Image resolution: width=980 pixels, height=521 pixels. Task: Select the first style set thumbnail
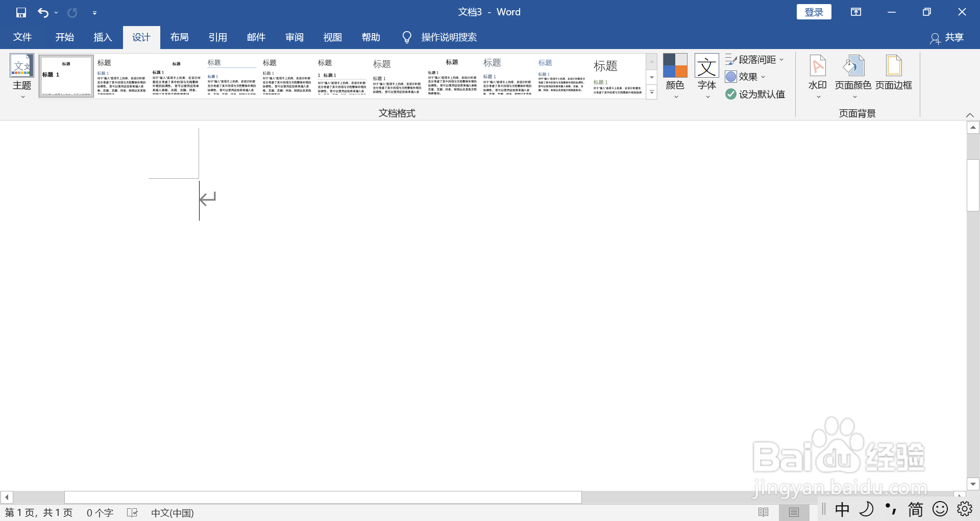click(x=66, y=76)
